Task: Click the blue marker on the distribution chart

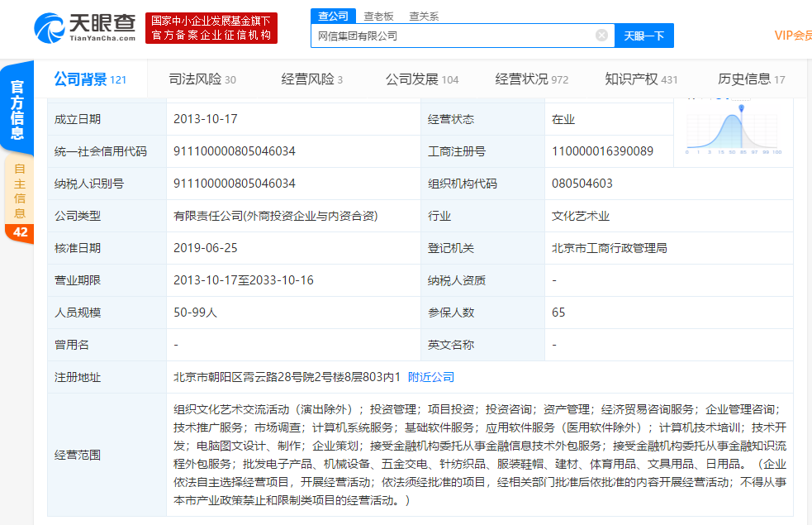Action: pyautogui.click(x=742, y=107)
